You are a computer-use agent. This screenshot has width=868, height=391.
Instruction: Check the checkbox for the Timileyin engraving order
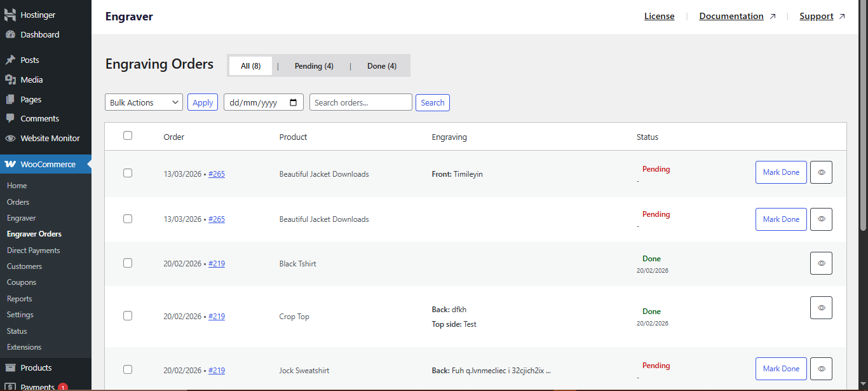[x=128, y=172]
